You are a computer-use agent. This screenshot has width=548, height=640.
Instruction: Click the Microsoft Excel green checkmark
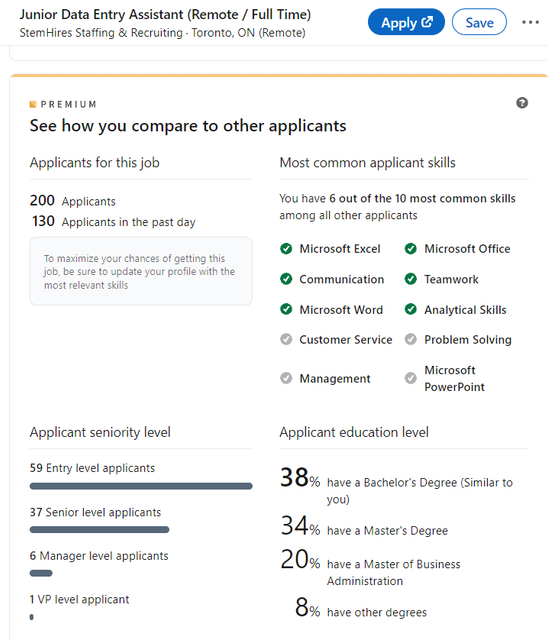point(286,249)
